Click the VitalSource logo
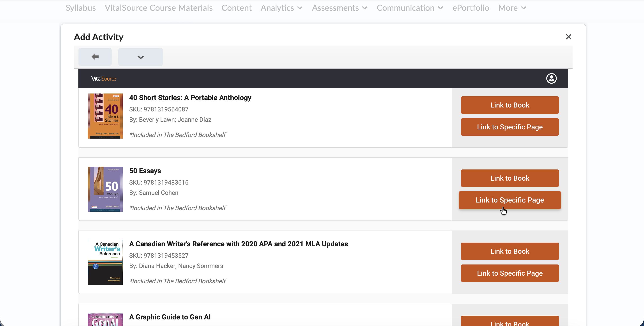The height and width of the screenshot is (326, 644). coord(104,79)
